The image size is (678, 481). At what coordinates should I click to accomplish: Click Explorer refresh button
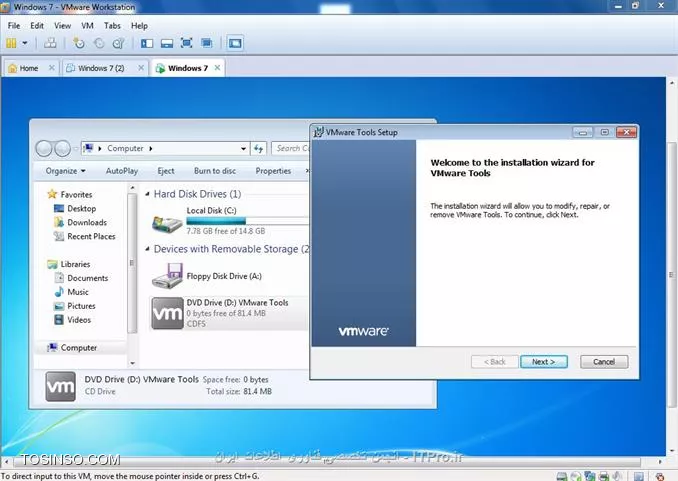[259, 148]
